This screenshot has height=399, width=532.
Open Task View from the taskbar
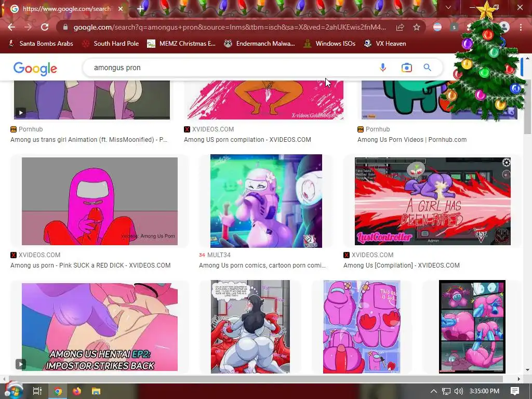[37, 391]
